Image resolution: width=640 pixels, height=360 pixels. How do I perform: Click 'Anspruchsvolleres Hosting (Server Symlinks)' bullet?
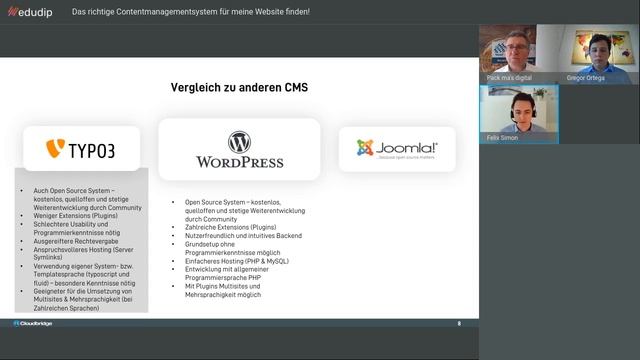click(x=83, y=253)
